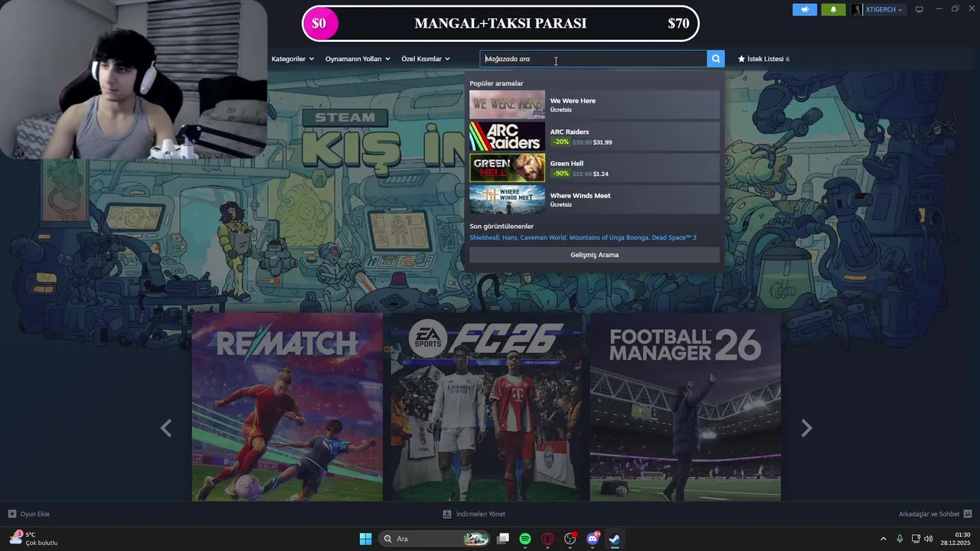Click the MANGAL+TAKSI PARASI donation goal bar

(x=501, y=23)
